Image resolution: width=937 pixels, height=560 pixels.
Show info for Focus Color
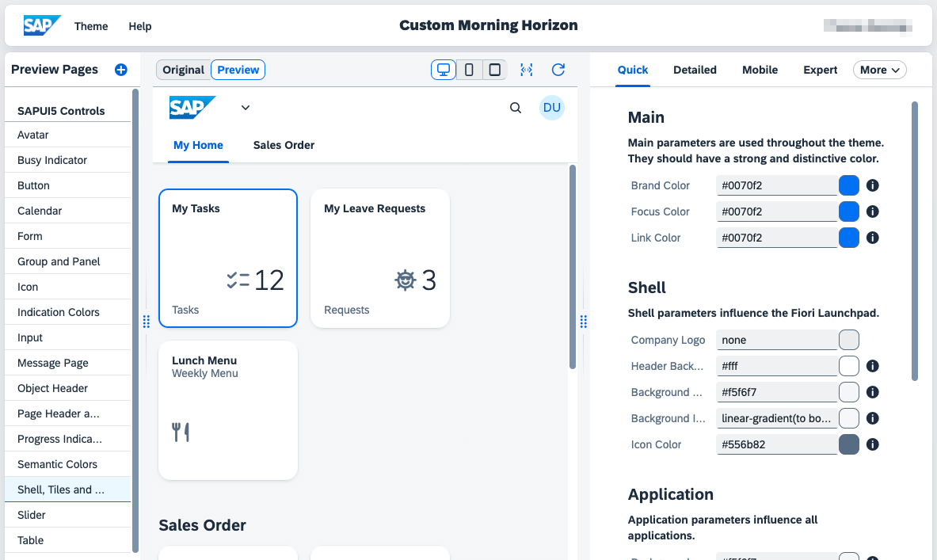(873, 211)
